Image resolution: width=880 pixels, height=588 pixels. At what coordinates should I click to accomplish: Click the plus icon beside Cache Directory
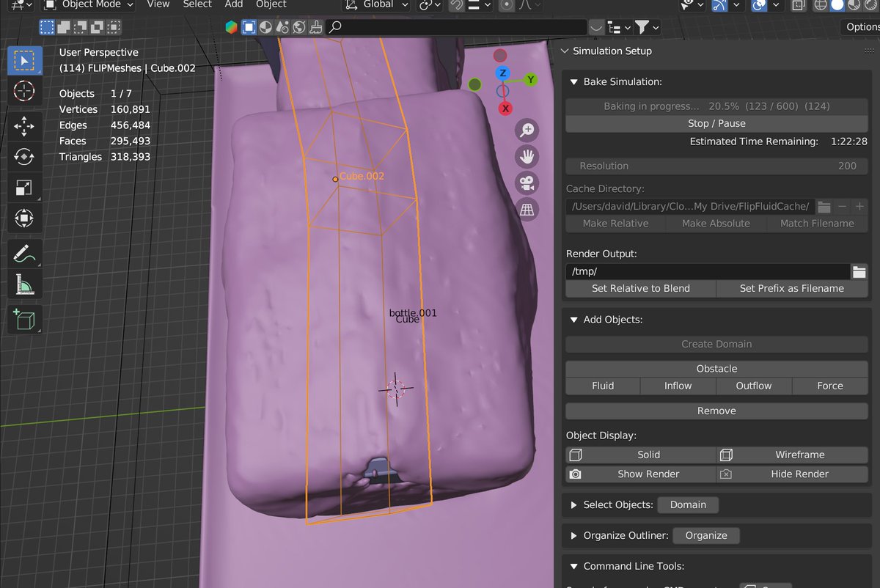pos(859,207)
